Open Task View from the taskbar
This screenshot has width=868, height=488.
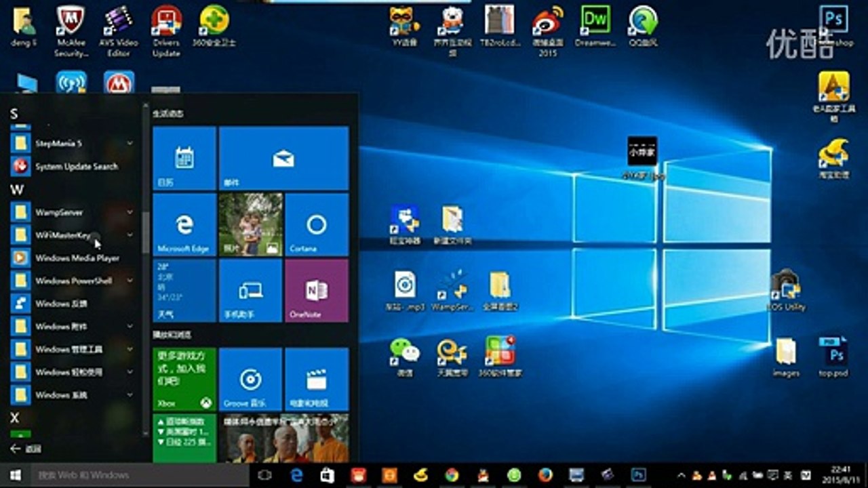coord(264,475)
